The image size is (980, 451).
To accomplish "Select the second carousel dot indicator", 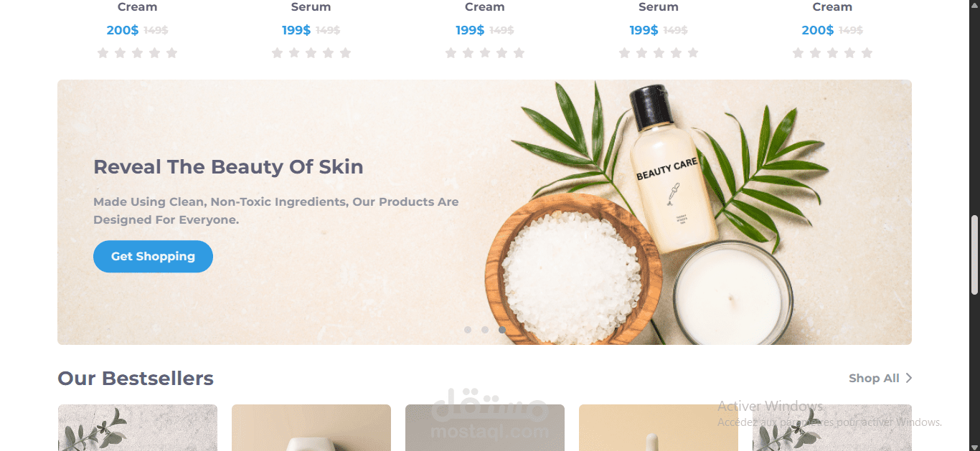I will 485,330.
